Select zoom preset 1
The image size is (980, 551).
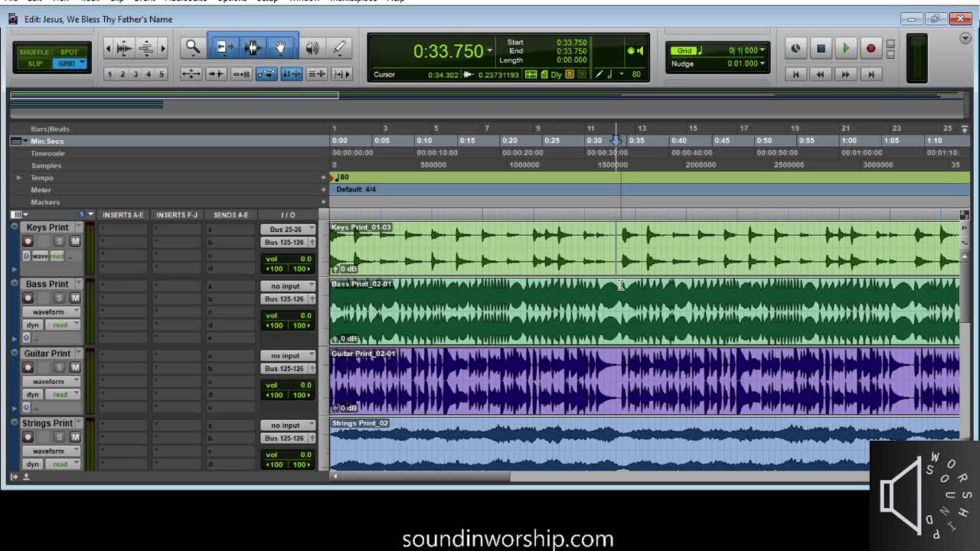click(x=109, y=74)
